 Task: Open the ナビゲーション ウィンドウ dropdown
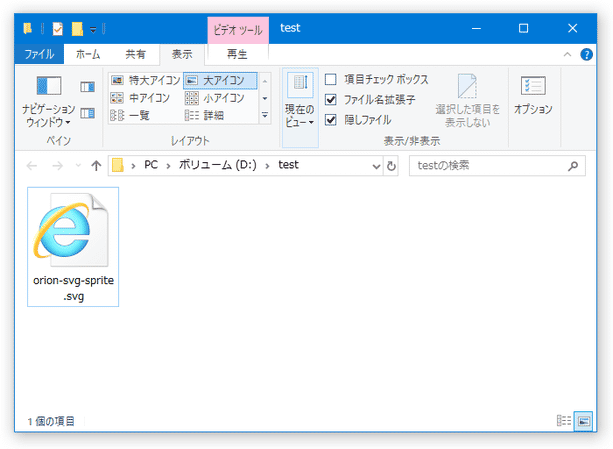pyautogui.click(x=48, y=101)
